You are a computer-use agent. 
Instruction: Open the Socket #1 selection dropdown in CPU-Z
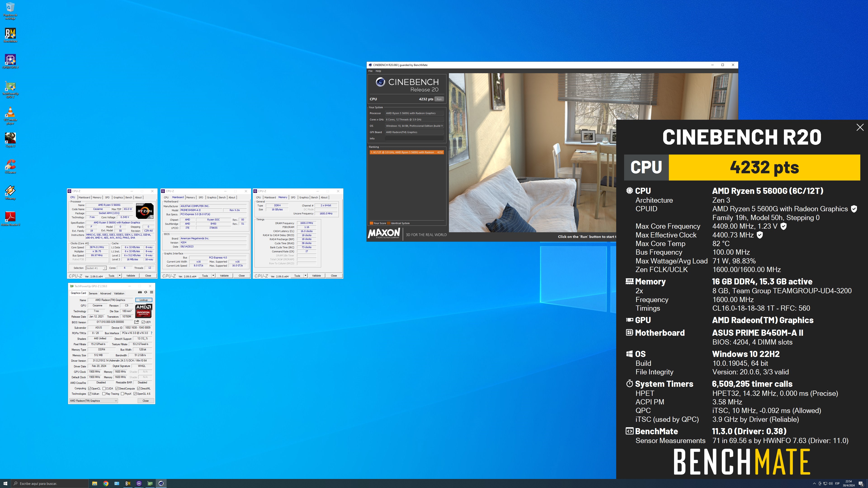tap(96, 268)
